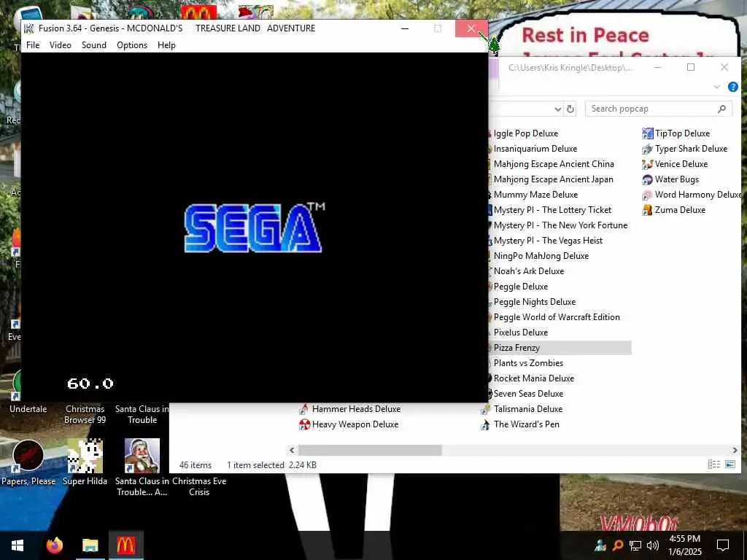This screenshot has height=560, width=747.
Task: Open File Explorer from the taskbar
Action: (x=90, y=545)
